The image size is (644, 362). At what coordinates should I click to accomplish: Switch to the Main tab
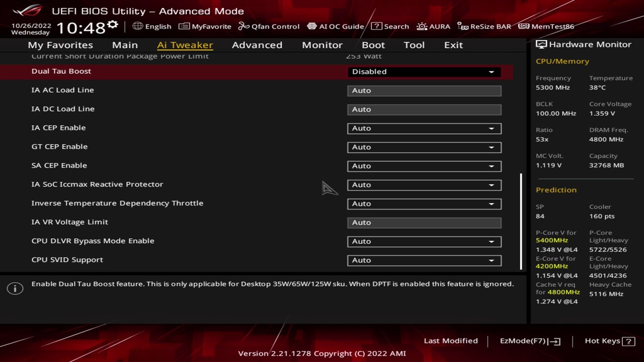[x=125, y=45]
